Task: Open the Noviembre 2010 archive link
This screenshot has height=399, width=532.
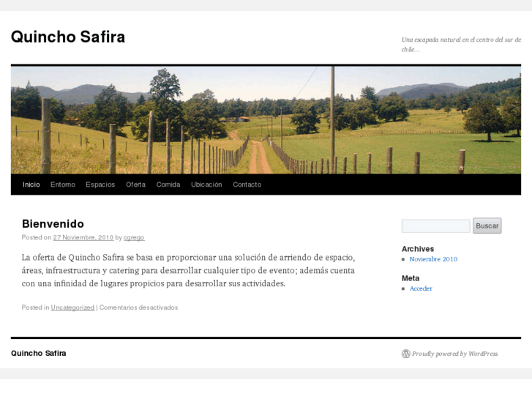Action: tap(433, 259)
